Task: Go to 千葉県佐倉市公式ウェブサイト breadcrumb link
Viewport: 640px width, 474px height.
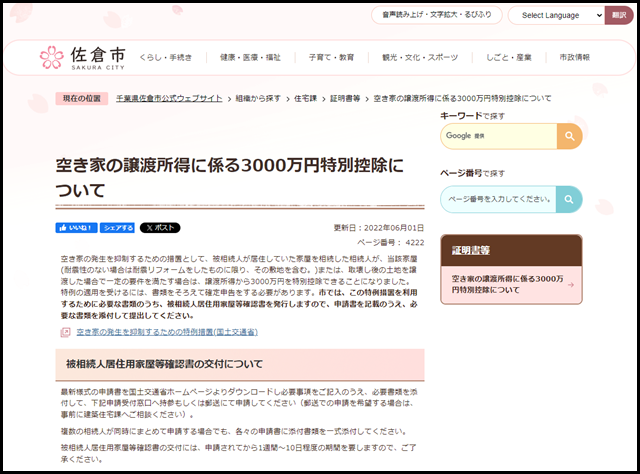Action: (169, 98)
